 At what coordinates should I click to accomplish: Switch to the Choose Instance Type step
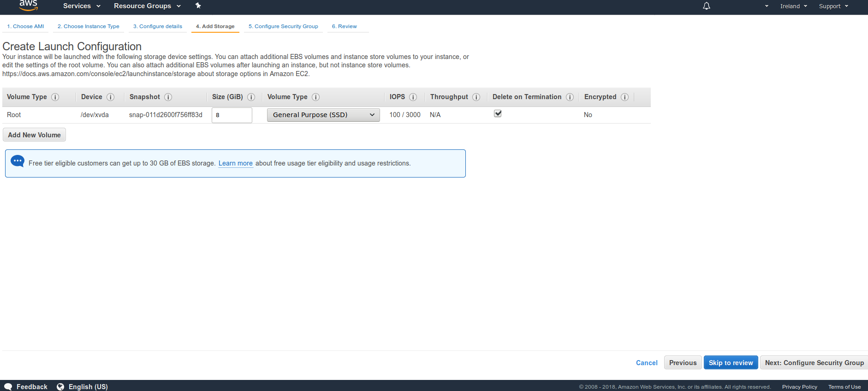pos(89,26)
